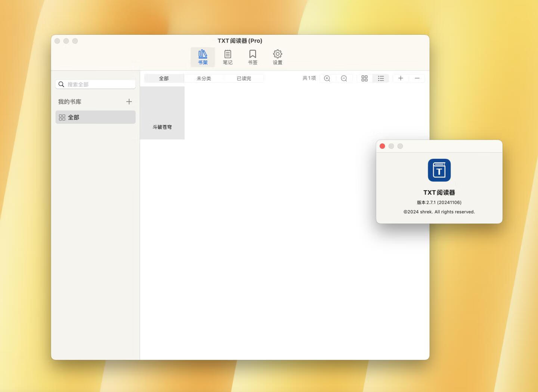Add a library next to 我的书库

pyautogui.click(x=129, y=102)
